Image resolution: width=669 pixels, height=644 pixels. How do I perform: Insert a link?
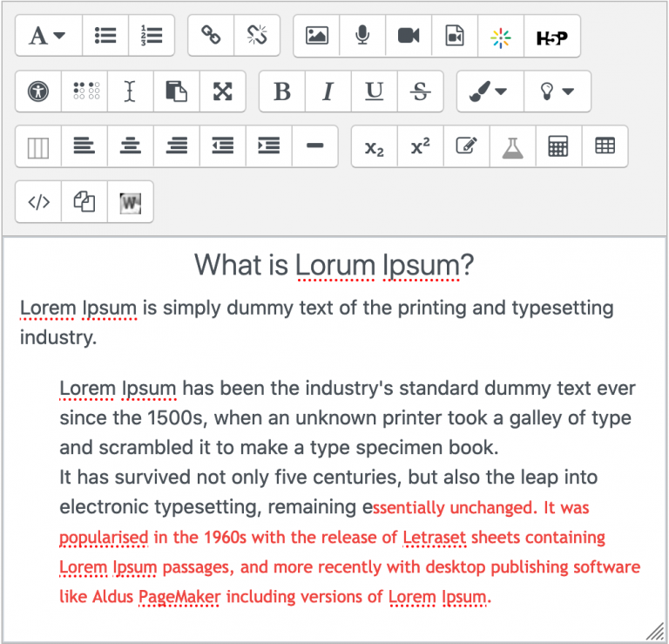(x=211, y=36)
